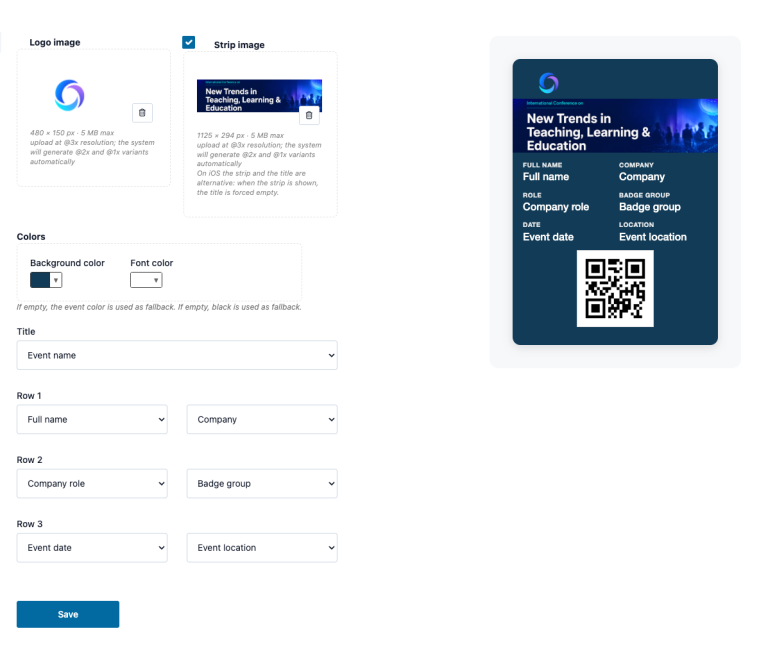This screenshot has width=768, height=665.
Task: Click the 'Strip image' label
Action: pos(239,45)
